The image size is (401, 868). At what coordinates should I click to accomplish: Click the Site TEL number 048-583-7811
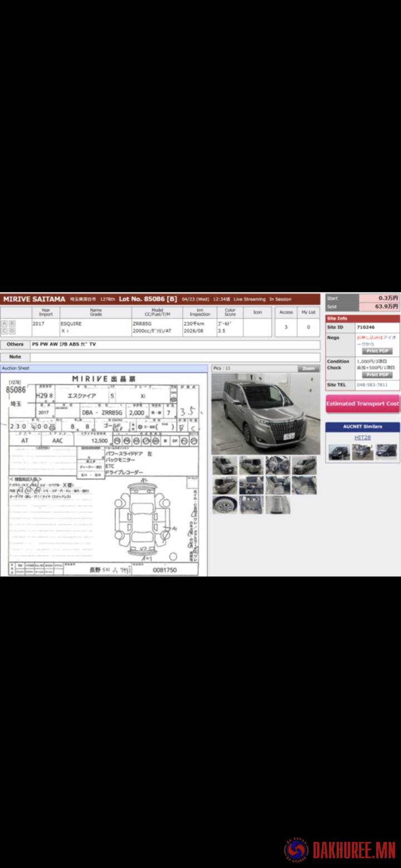[371, 385]
